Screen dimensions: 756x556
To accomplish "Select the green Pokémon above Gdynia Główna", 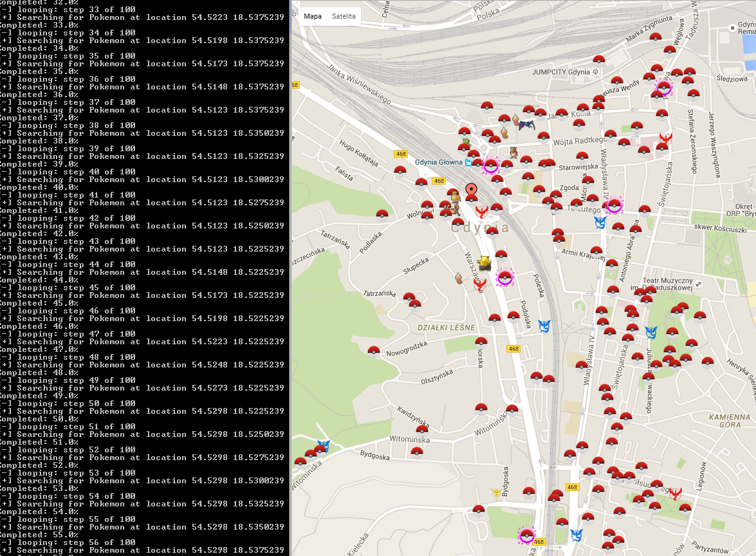I will point(466,143).
